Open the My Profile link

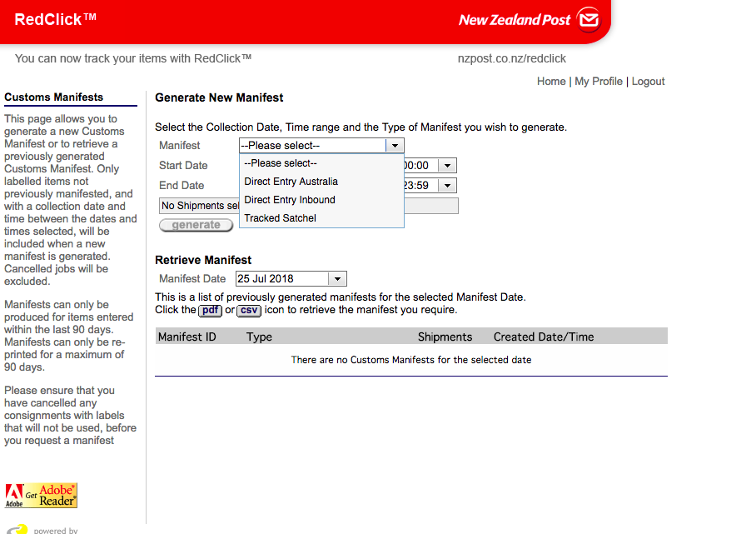click(x=599, y=81)
